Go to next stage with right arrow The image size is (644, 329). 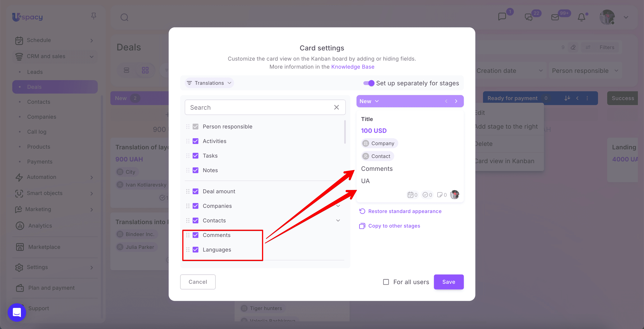coord(456,101)
